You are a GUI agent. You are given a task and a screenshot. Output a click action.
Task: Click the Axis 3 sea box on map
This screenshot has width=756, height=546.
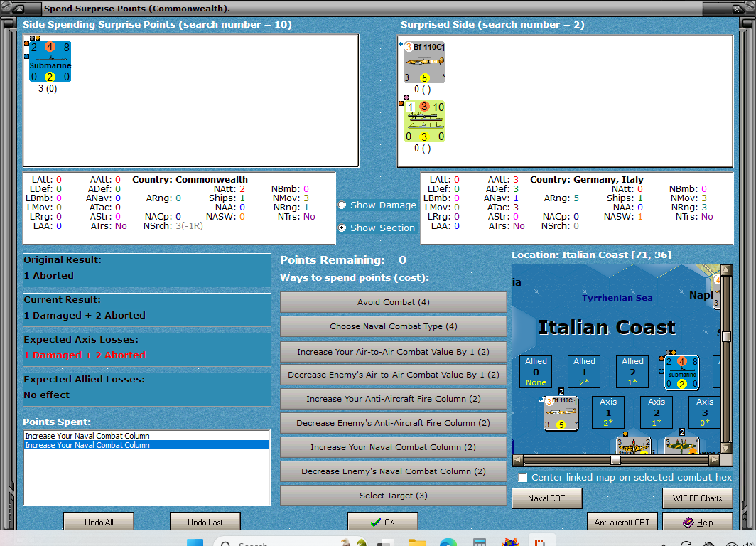[x=705, y=412]
